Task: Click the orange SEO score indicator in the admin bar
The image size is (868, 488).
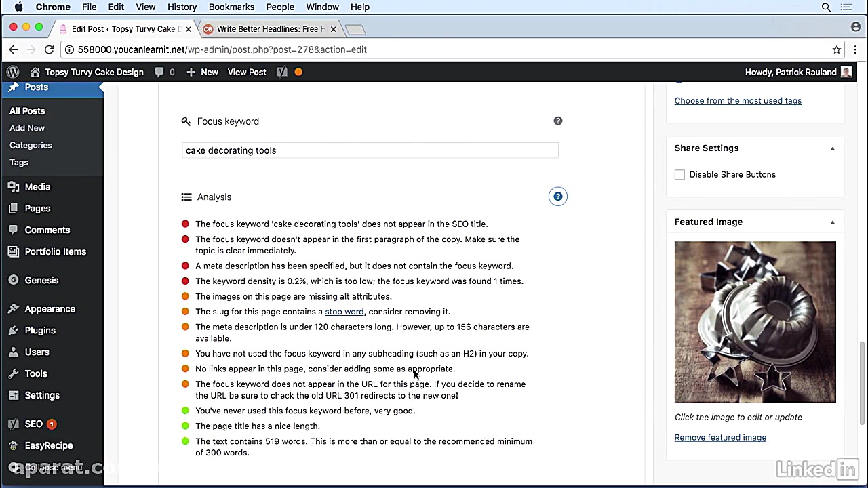Action: (298, 72)
